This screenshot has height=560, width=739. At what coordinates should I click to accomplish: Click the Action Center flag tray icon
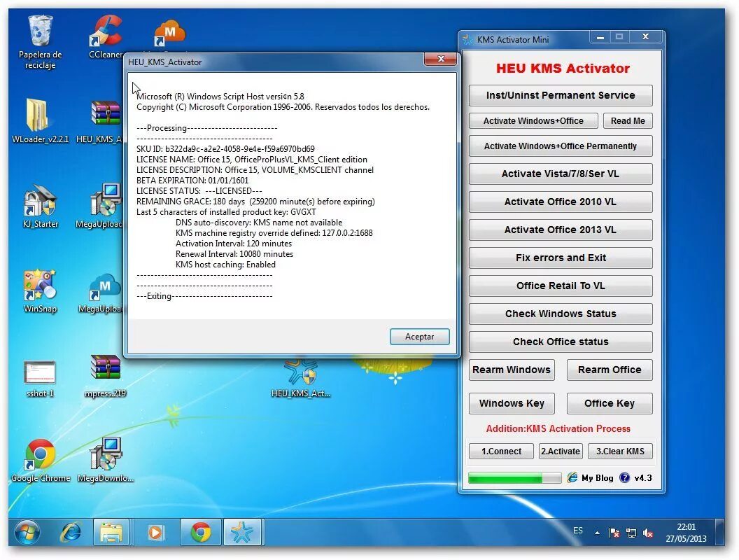point(614,533)
